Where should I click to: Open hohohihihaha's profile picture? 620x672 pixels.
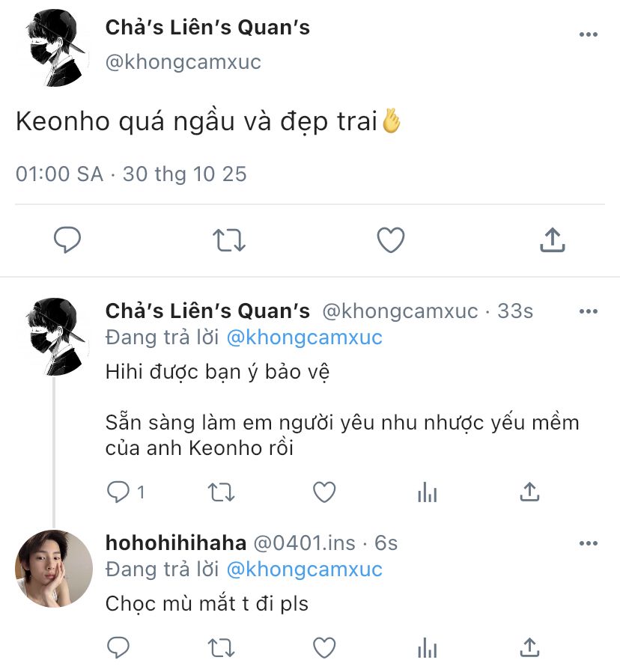[x=54, y=569]
